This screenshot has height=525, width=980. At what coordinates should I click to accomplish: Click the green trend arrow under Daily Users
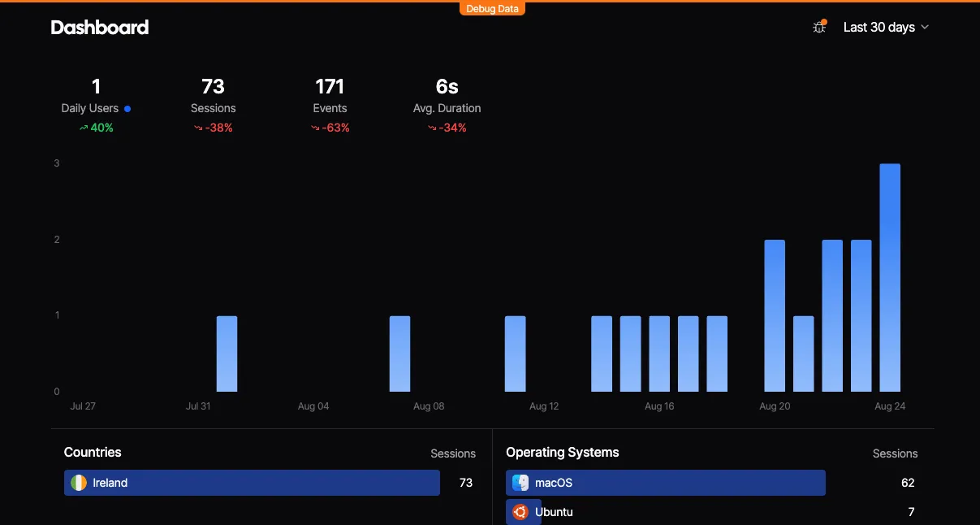click(x=83, y=128)
